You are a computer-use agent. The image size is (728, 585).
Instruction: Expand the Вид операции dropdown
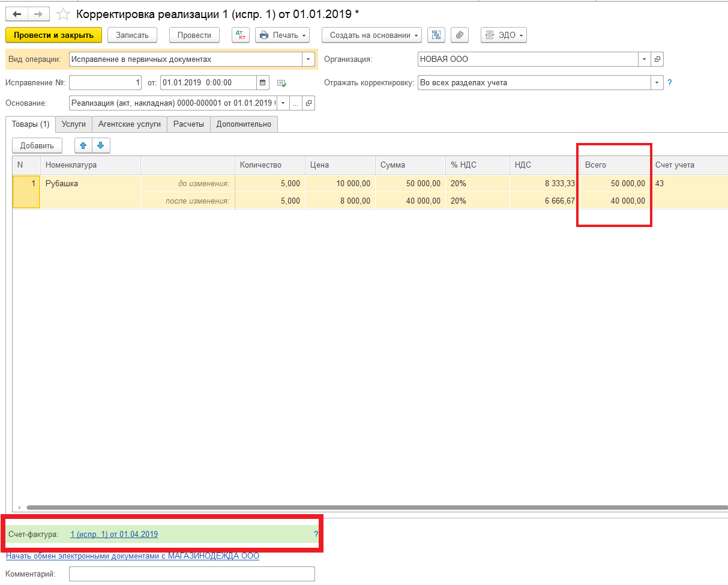pyautogui.click(x=308, y=59)
